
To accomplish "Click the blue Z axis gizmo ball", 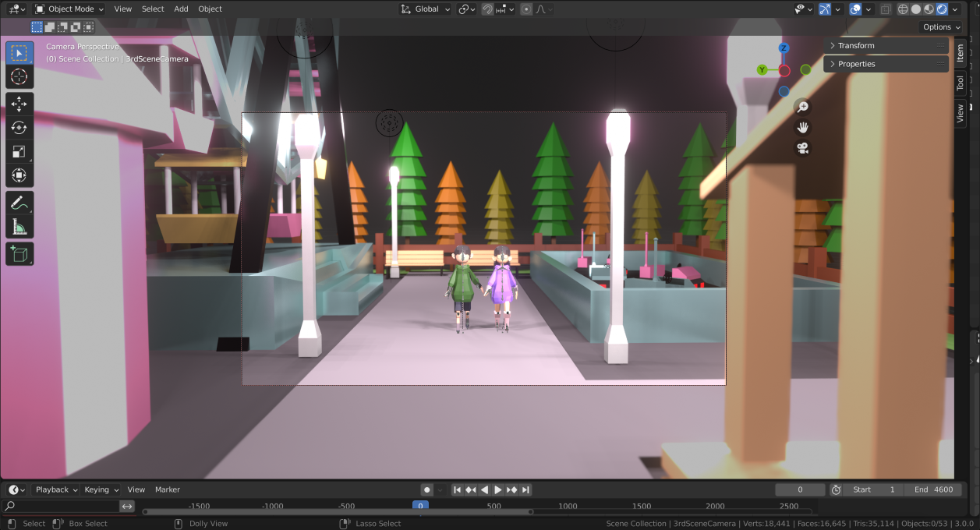I will click(784, 48).
